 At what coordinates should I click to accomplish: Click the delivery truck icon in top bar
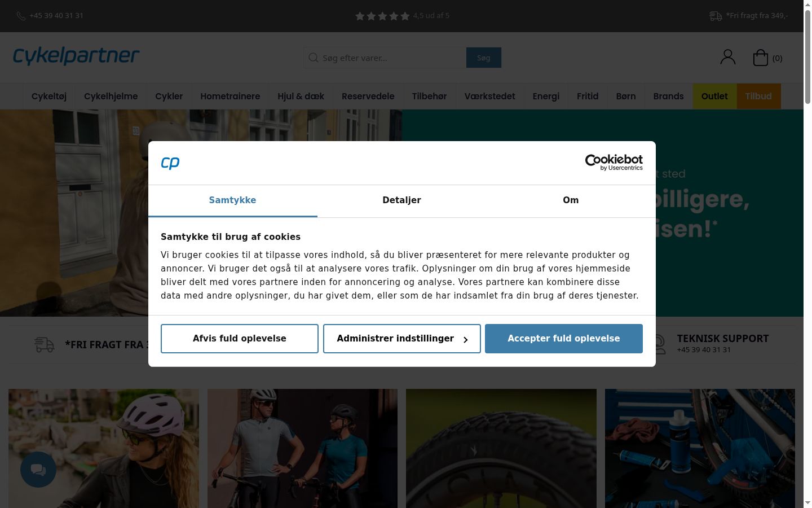point(716,16)
